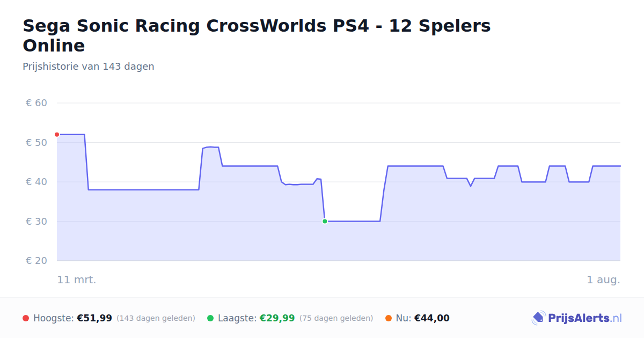Click the 75 dagen geleden text

336,318
